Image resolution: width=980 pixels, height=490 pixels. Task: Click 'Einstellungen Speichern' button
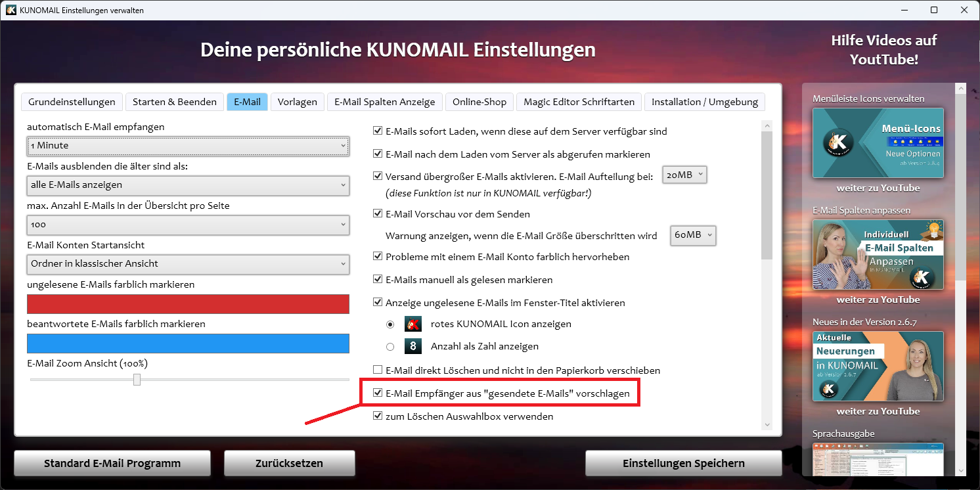point(684,463)
